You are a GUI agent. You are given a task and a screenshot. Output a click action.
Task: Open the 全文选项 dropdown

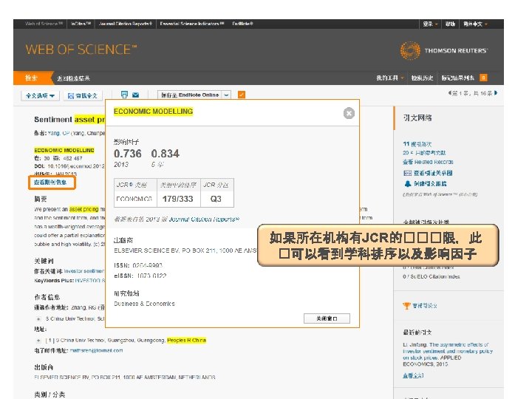(x=40, y=95)
